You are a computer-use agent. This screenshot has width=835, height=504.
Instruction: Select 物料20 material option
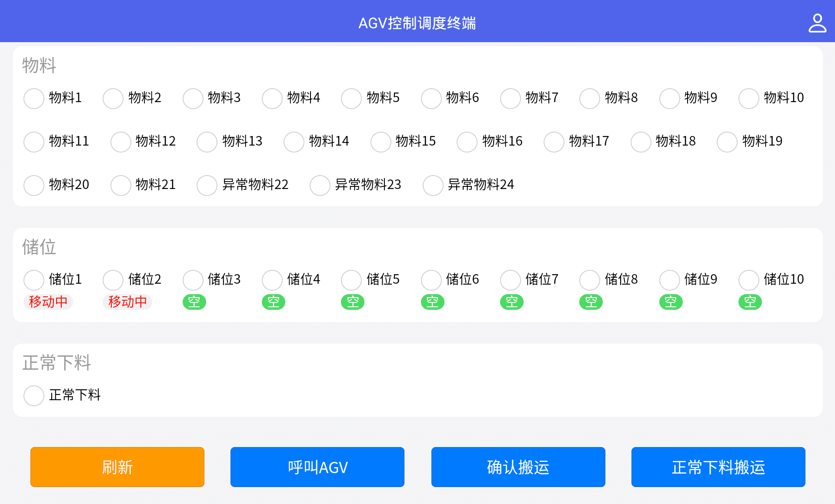[34, 185]
